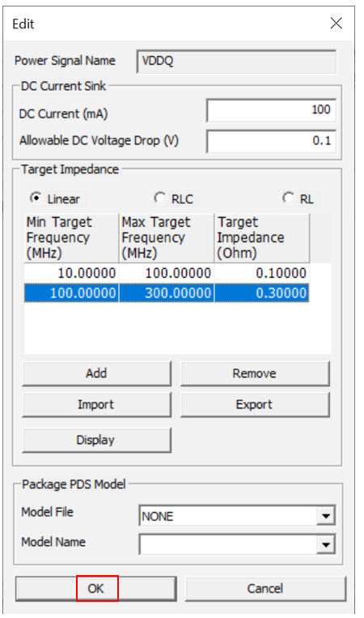
Task: Select the Linear radio button
Action: coord(36,198)
